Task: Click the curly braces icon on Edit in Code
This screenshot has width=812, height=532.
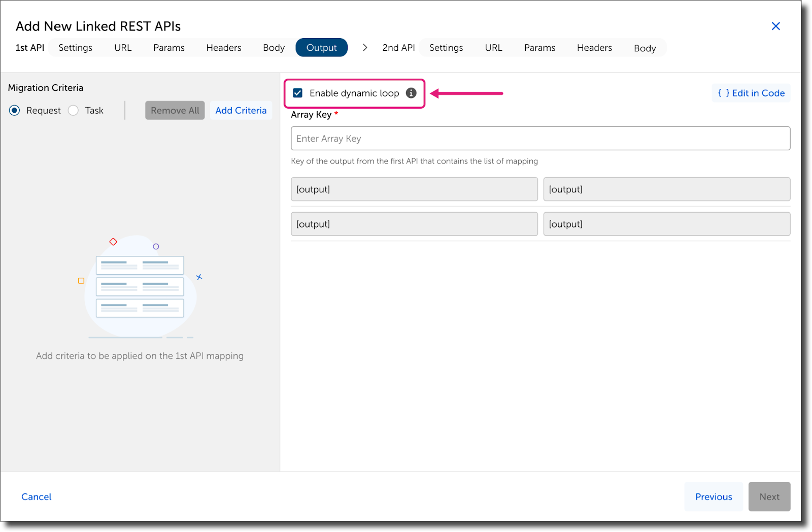Action: [723, 93]
